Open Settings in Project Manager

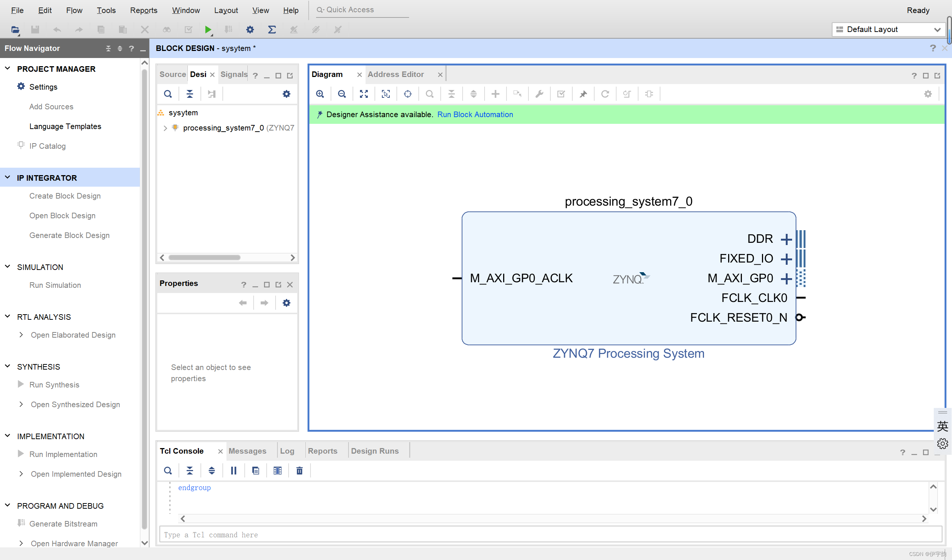pyautogui.click(x=44, y=87)
